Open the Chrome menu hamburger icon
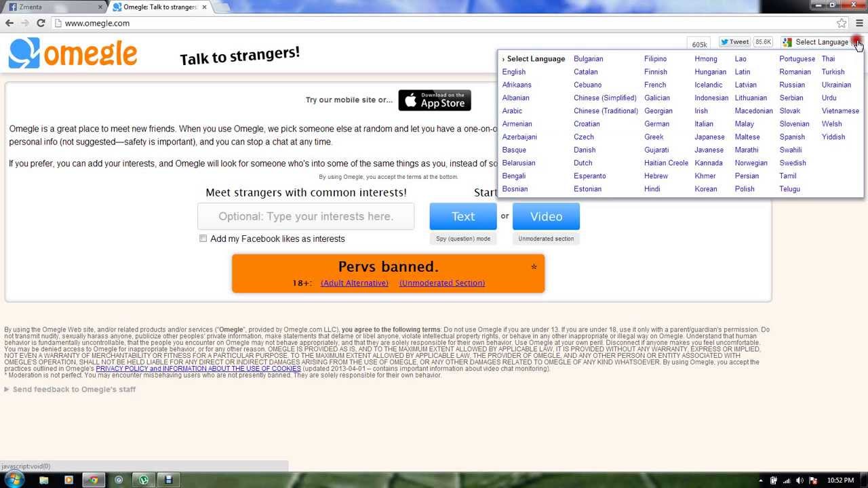868x488 pixels. coord(859,23)
